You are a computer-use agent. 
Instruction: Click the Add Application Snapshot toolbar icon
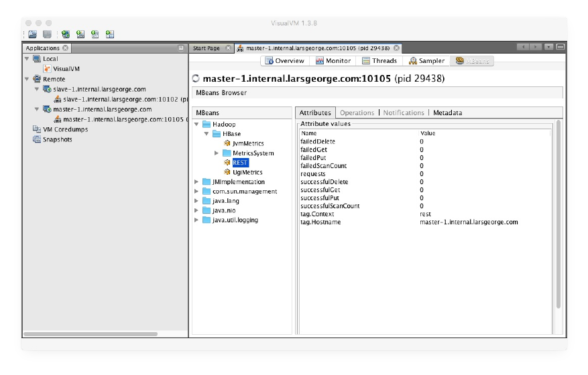tap(109, 34)
